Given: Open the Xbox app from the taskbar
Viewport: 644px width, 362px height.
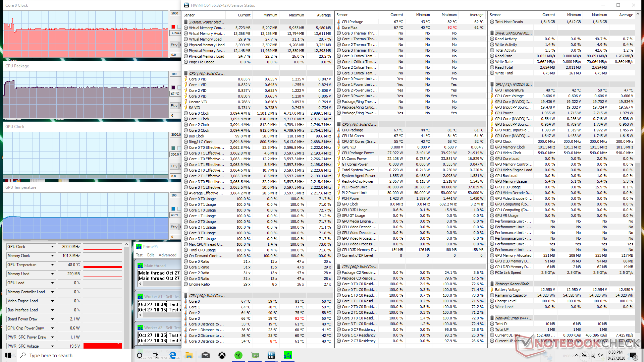Looking at the screenshot, I should pyautogui.click(x=222, y=355).
